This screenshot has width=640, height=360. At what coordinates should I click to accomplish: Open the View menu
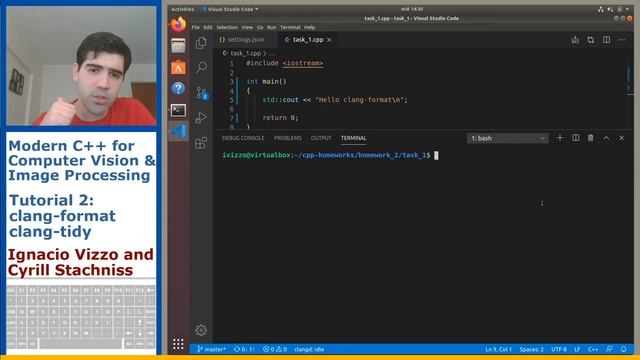(x=247, y=27)
